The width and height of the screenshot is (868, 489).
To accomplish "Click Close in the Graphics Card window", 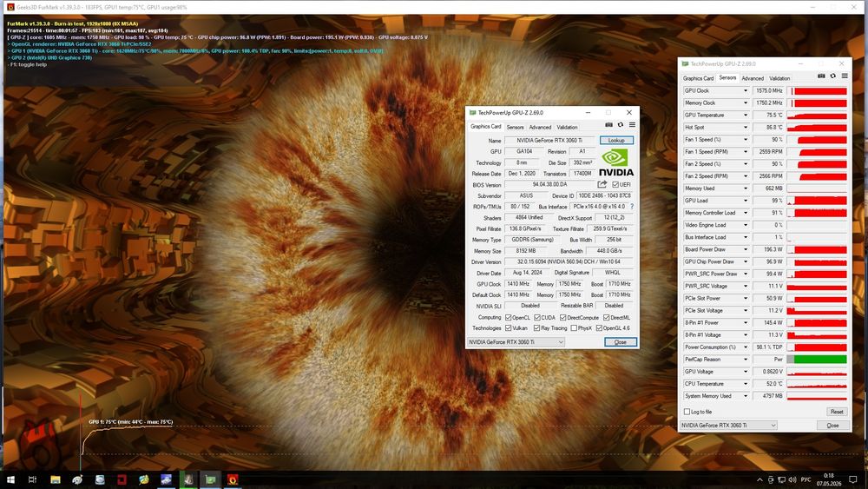I will point(621,342).
